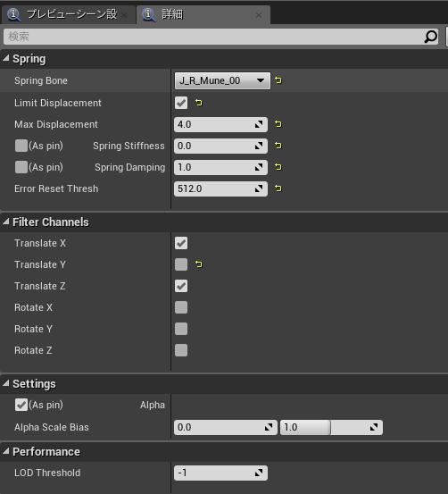Reset Max Displacement to default

pos(278,124)
